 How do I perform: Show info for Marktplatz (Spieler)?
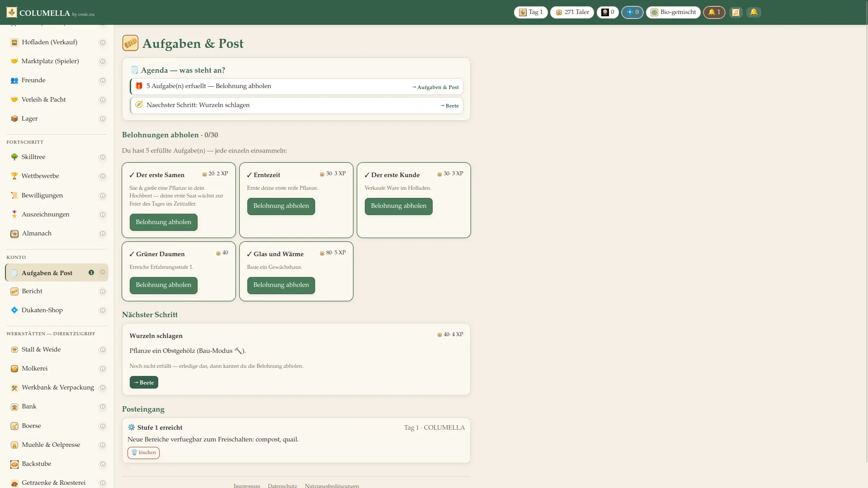[x=103, y=61]
